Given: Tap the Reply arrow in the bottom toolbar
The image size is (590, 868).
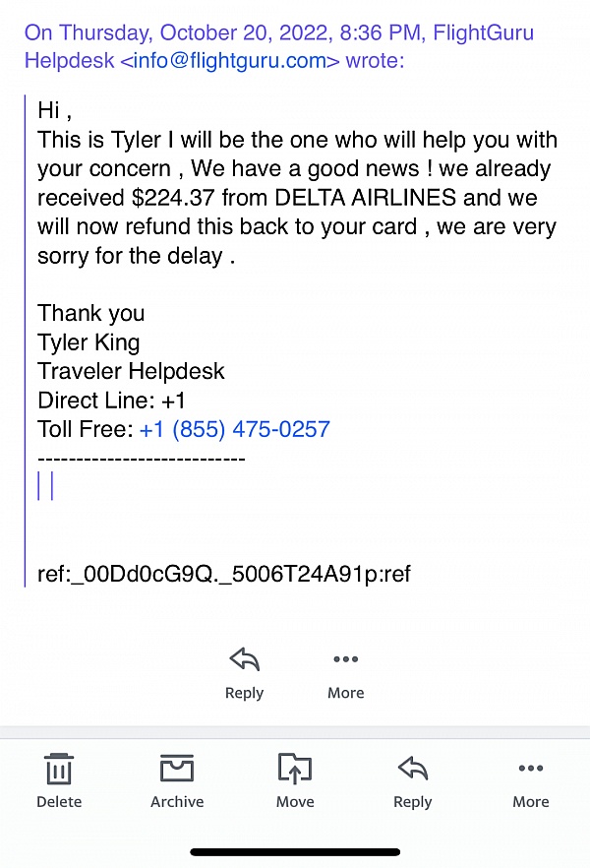Looking at the screenshot, I should click(x=412, y=768).
